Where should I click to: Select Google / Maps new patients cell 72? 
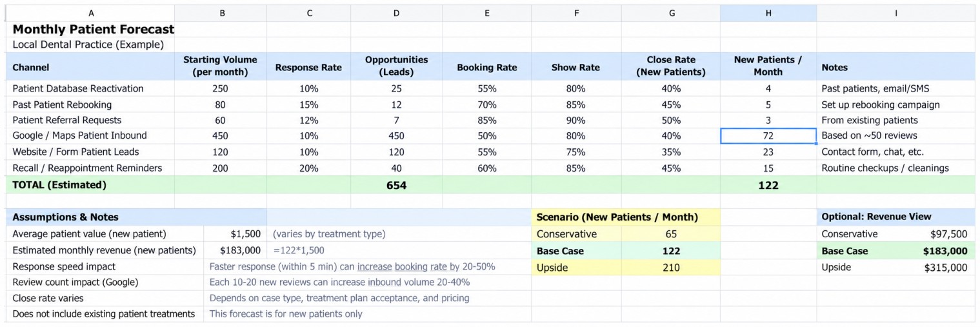point(768,135)
